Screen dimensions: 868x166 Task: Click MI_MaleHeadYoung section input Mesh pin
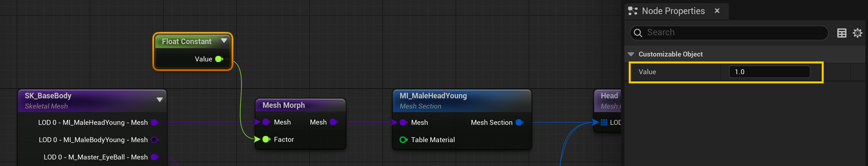pyautogui.click(x=403, y=123)
